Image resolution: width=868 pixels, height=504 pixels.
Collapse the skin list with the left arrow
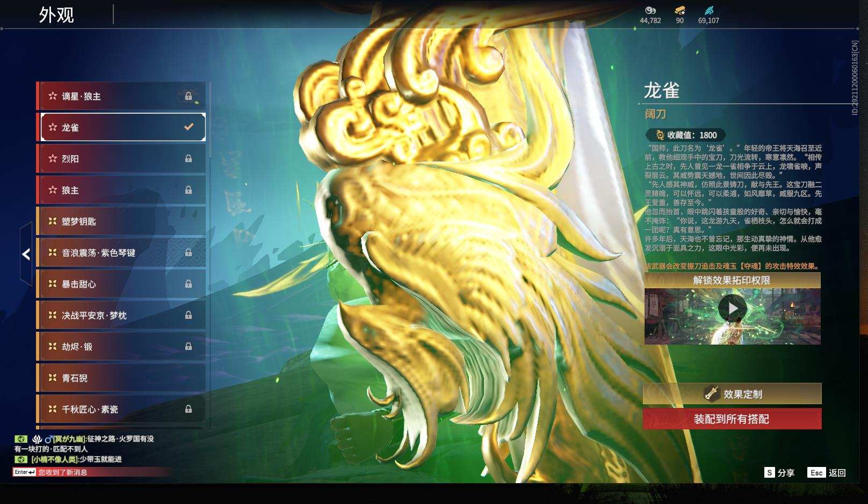click(x=25, y=254)
